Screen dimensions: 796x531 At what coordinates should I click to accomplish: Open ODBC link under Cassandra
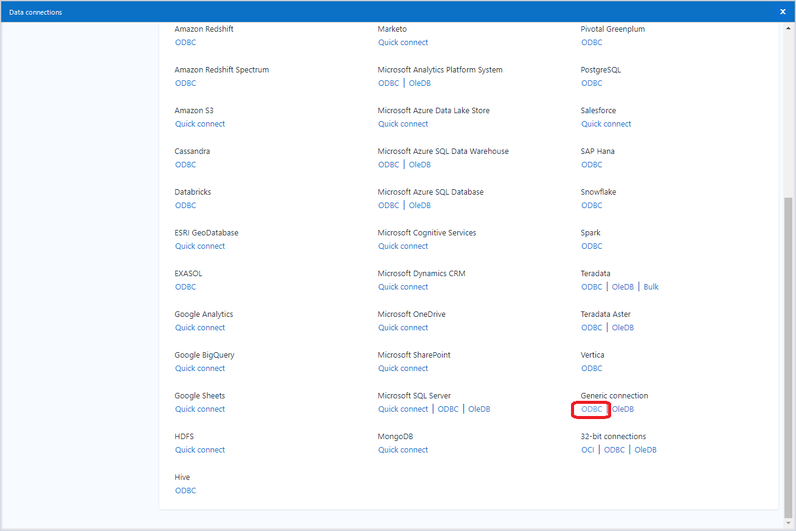185,164
